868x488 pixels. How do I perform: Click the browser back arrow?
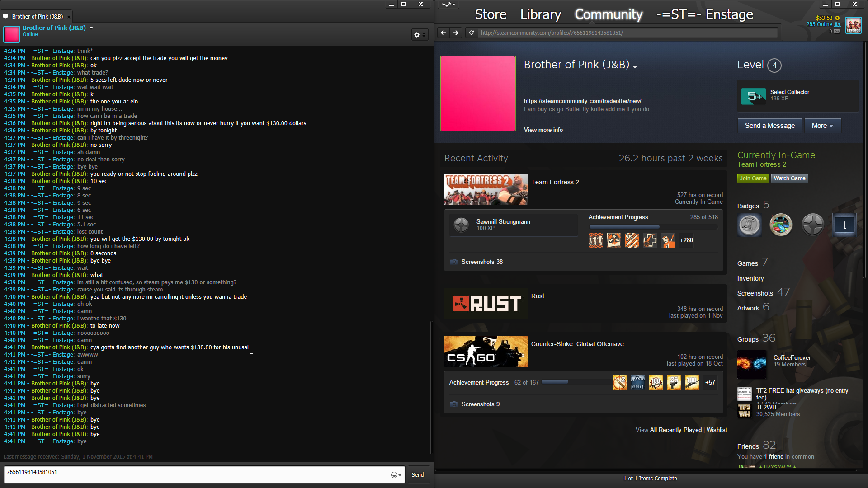click(x=443, y=33)
